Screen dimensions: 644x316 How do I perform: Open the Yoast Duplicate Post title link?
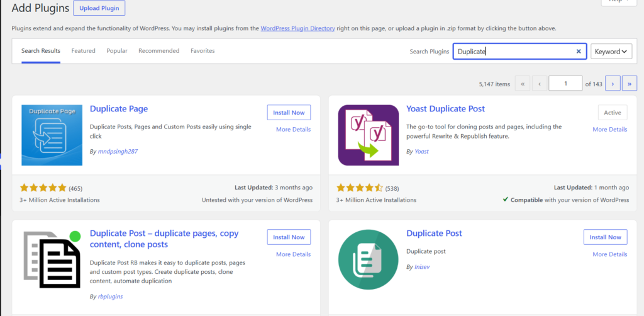[446, 109]
